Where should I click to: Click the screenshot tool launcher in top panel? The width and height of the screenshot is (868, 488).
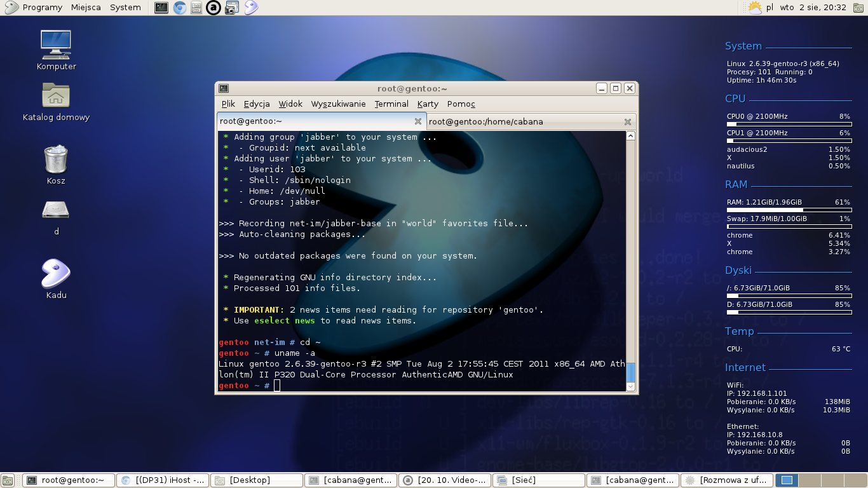(x=232, y=8)
